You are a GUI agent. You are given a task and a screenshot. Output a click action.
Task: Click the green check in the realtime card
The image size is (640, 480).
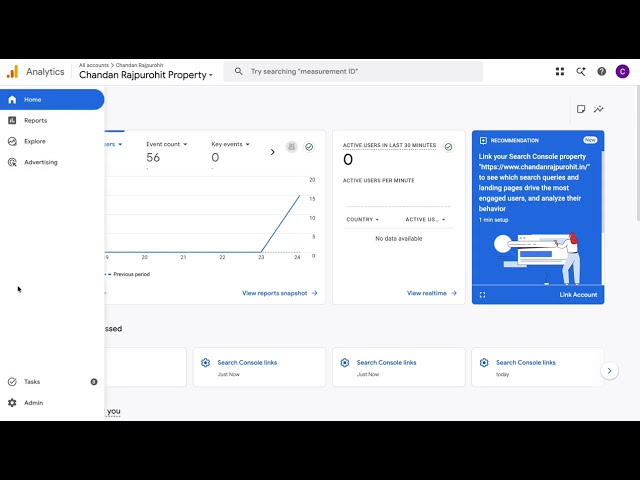448,147
